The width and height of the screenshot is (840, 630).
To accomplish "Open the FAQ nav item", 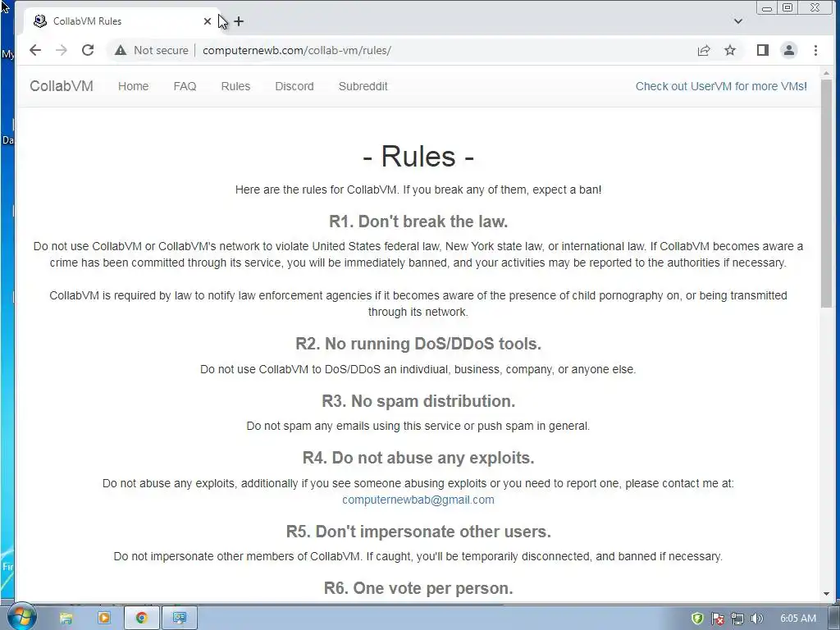I will (x=185, y=86).
